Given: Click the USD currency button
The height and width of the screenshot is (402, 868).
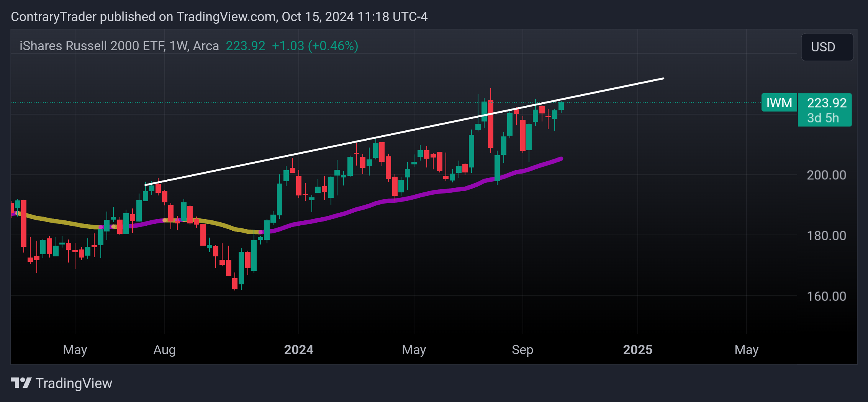Looking at the screenshot, I should (827, 47).
